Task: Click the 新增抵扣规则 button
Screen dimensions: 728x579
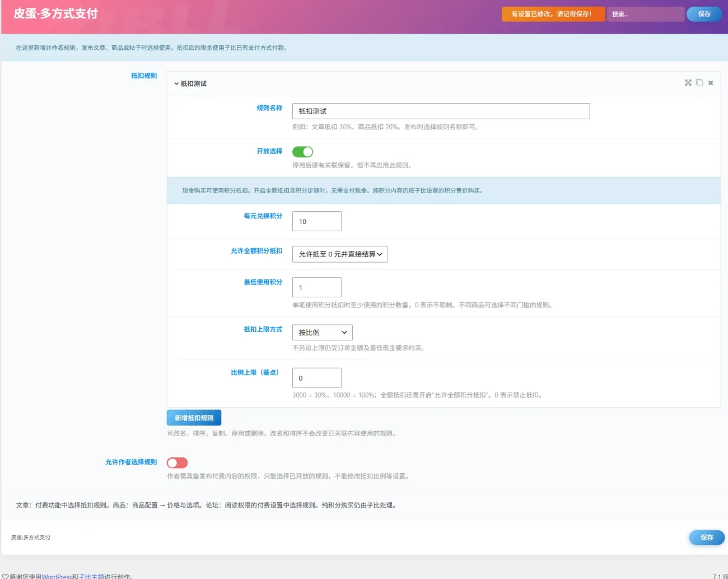Action: pyautogui.click(x=194, y=418)
